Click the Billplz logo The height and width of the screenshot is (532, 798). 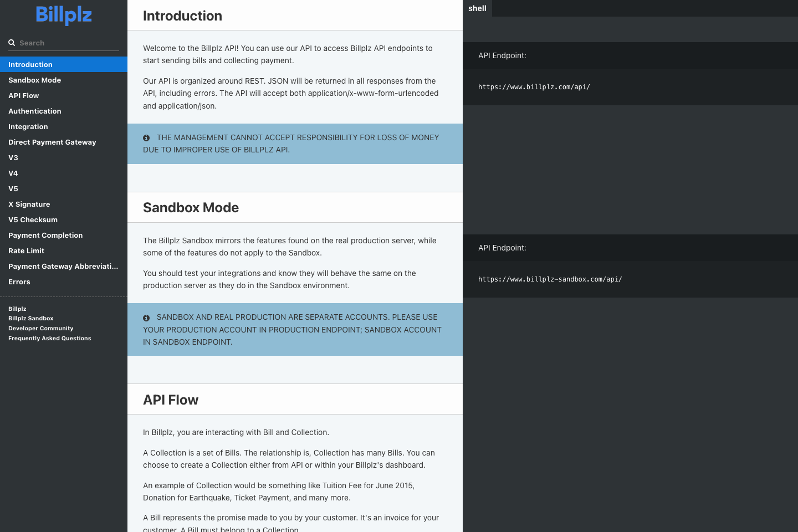(63, 16)
